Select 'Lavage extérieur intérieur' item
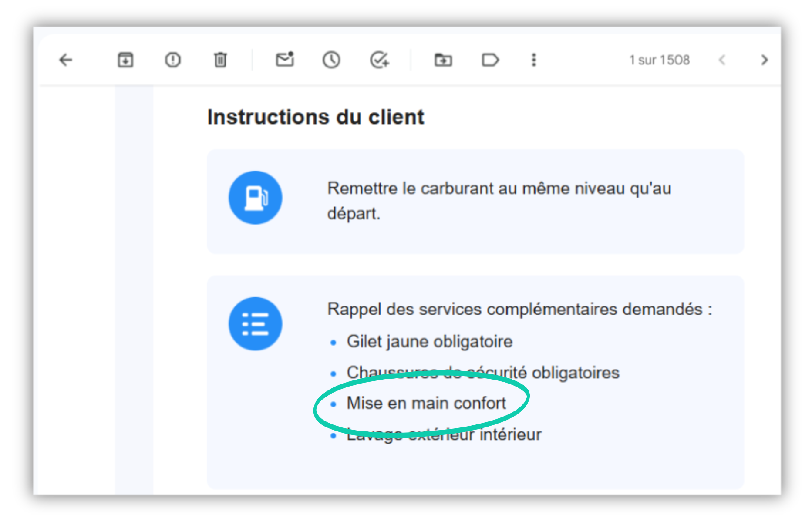The width and height of the screenshot is (812, 525). pyautogui.click(x=444, y=434)
